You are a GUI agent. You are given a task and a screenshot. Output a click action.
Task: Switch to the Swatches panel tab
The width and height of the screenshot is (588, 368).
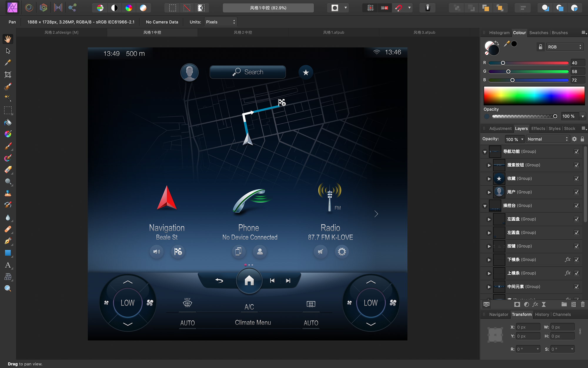coord(539,33)
